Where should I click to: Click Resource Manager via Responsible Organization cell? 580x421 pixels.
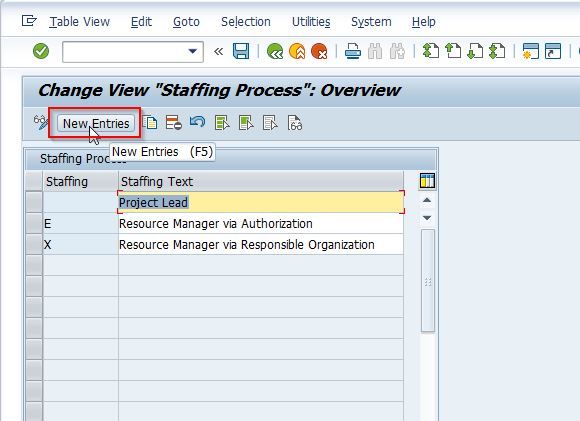tap(261, 245)
